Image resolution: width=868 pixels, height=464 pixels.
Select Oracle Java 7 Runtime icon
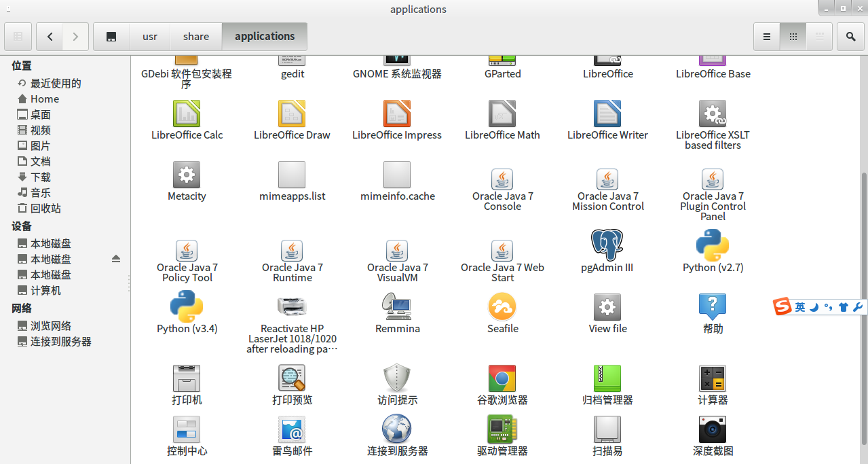[x=292, y=251]
